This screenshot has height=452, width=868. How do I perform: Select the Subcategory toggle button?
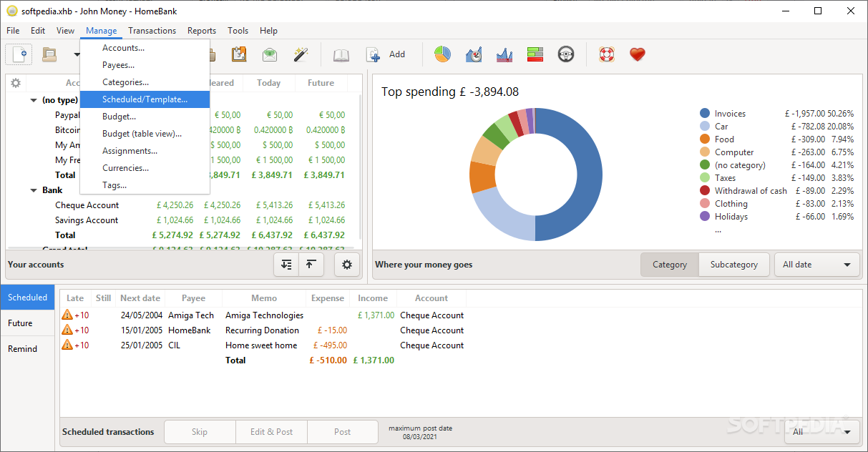click(734, 265)
